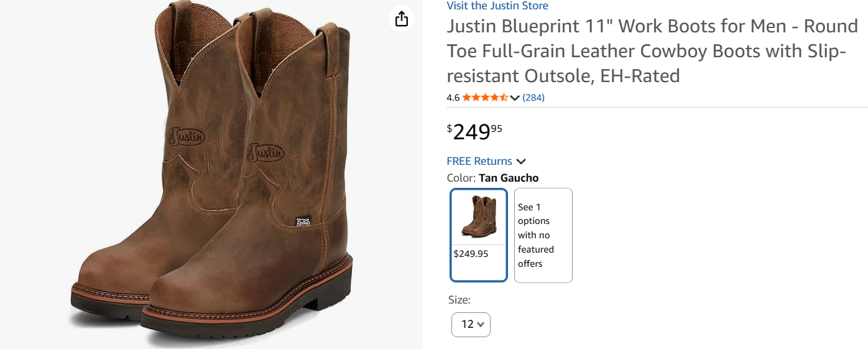
Task: Open the Size dropdown showing 12
Action: (x=471, y=324)
